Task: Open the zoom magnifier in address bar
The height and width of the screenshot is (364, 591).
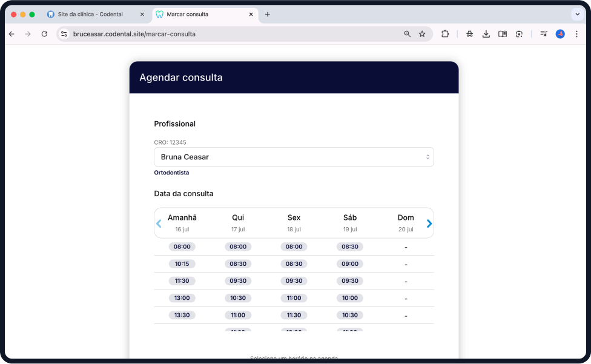Action: click(x=408, y=34)
